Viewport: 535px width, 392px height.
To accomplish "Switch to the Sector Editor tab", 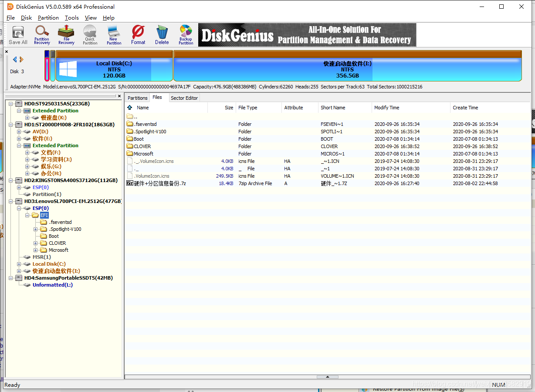I will 184,98.
